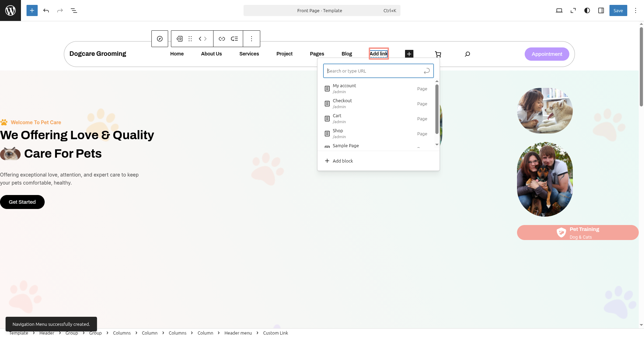Toggle the Settings sidebar

[601, 10]
